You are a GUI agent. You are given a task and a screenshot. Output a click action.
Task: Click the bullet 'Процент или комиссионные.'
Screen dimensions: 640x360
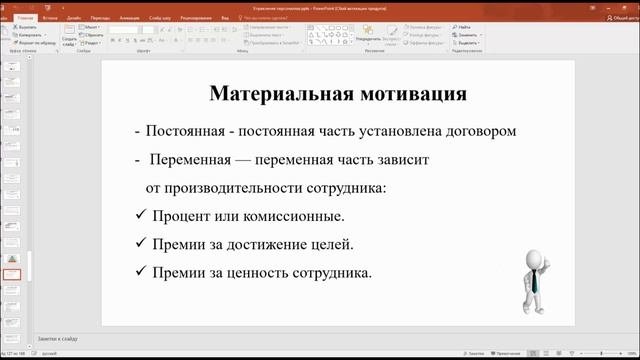point(248,216)
